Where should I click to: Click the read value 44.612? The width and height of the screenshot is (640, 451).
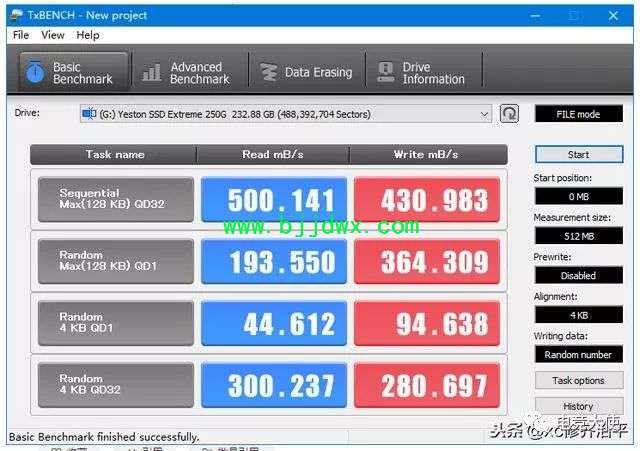pos(274,323)
